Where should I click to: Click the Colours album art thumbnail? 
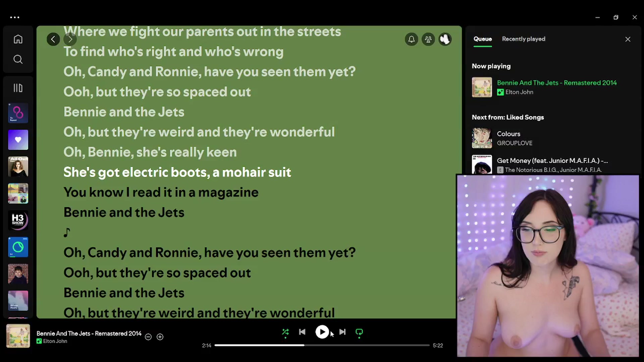482,138
